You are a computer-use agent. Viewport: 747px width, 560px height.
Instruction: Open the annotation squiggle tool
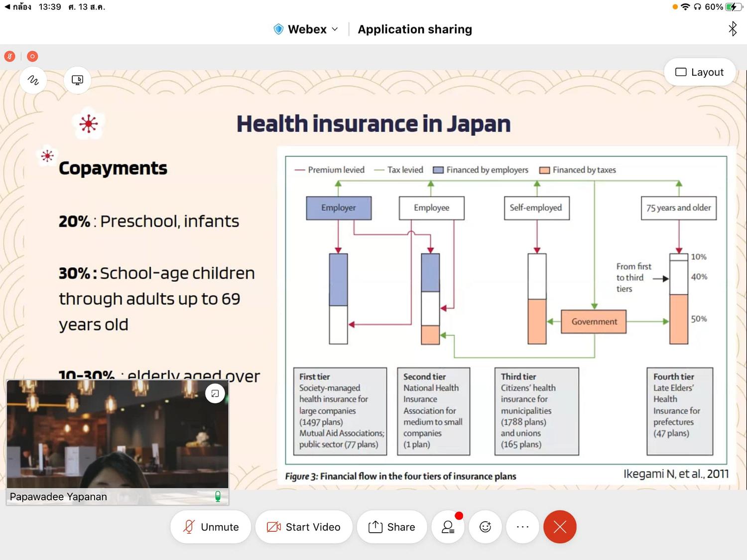33,80
